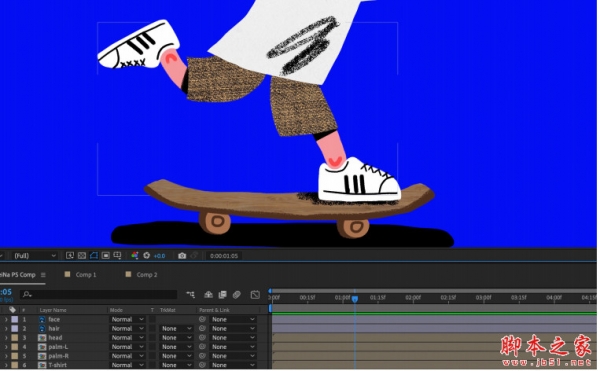Click the head layer thumbnail icon
Screen dimensions: 600x371
click(42, 338)
